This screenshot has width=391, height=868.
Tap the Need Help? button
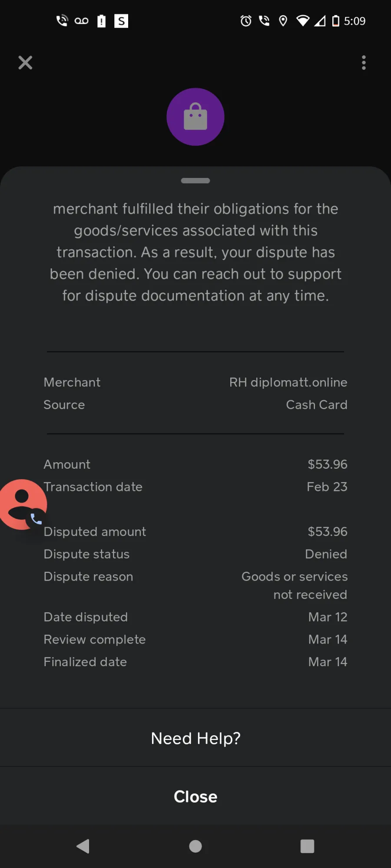click(x=195, y=738)
